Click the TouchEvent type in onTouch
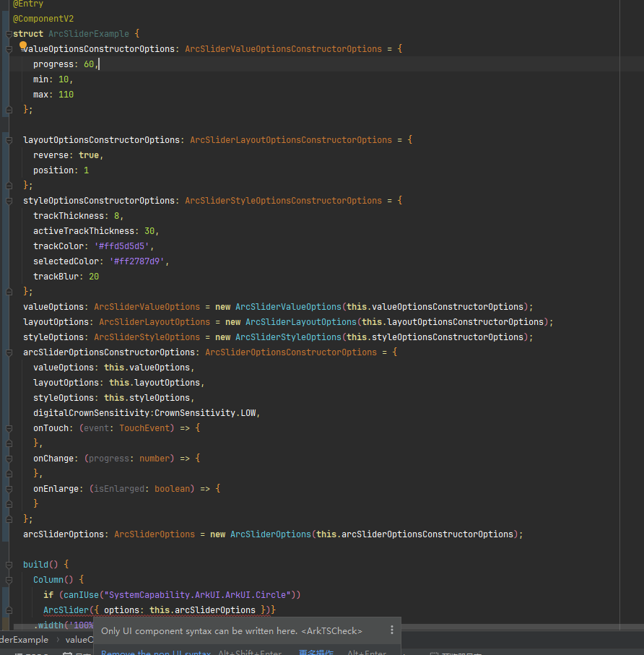The height and width of the screenshot is (655, 644). point(144,428)
